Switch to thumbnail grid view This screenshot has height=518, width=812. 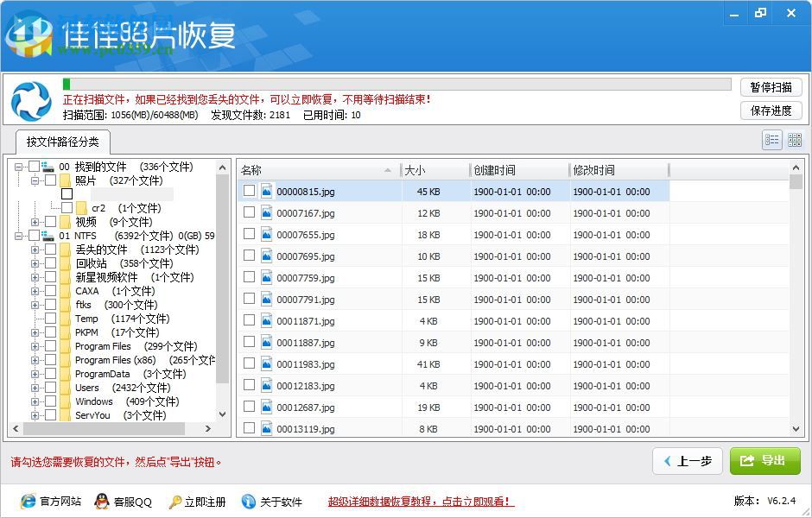[794, 139]
